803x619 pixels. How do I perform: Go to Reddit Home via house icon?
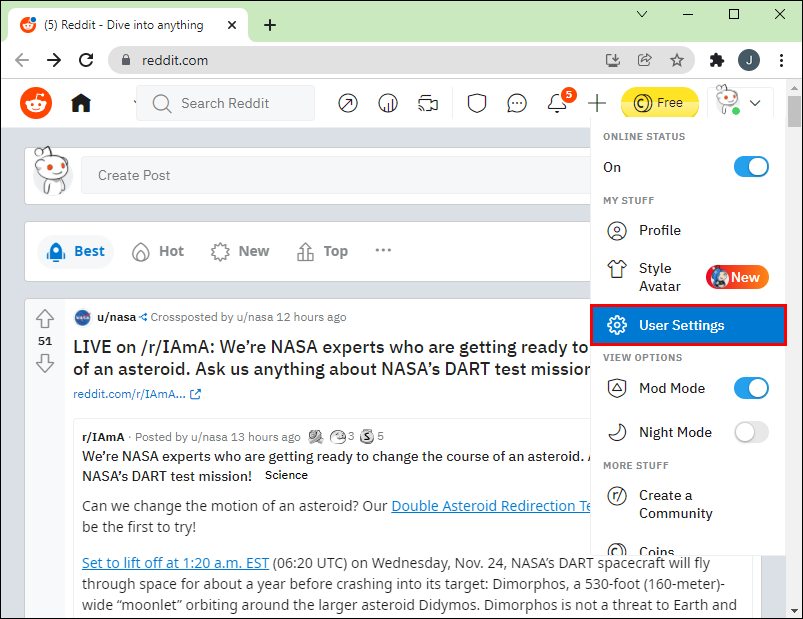[x=81, y=103]
